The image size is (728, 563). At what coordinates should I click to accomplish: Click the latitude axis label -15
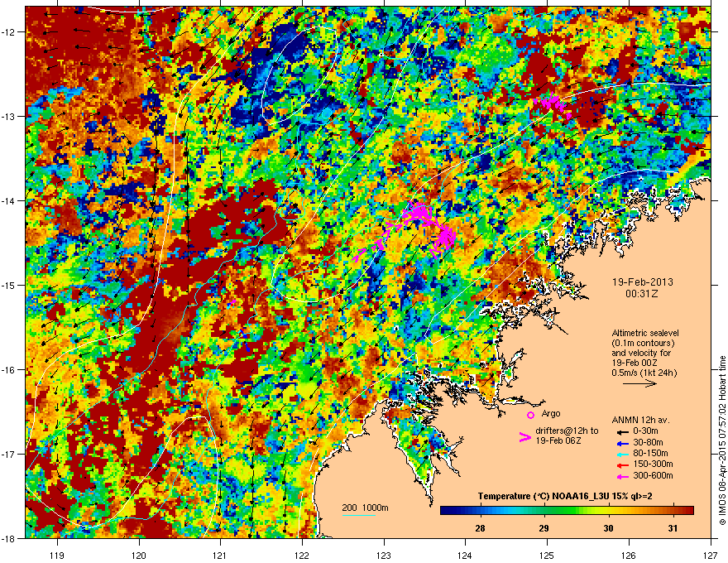8,285
